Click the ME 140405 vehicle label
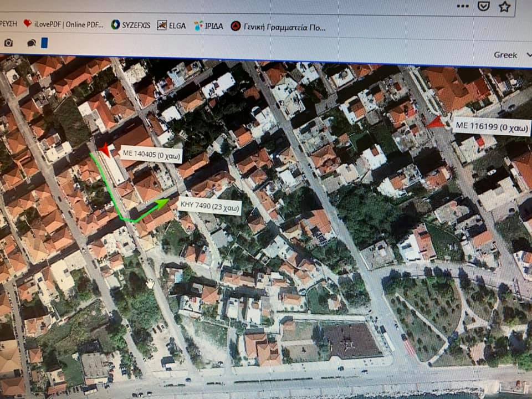Viewport: 532px width, 399px height. click(x=151, y=156)
